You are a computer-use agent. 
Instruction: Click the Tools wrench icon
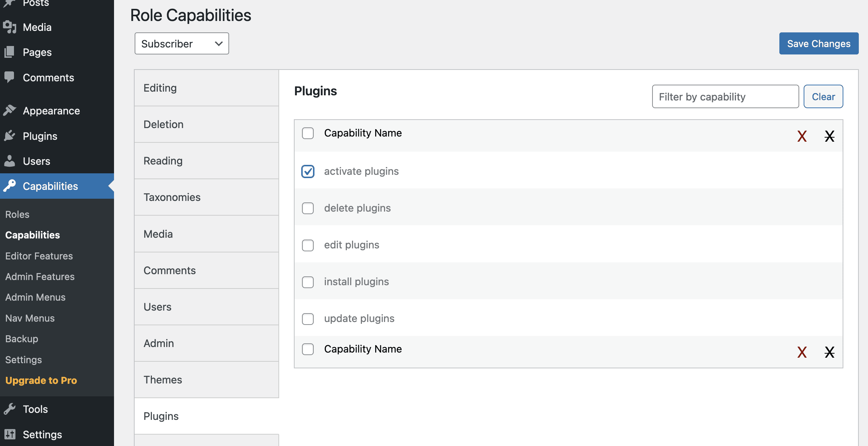(10, 409)
